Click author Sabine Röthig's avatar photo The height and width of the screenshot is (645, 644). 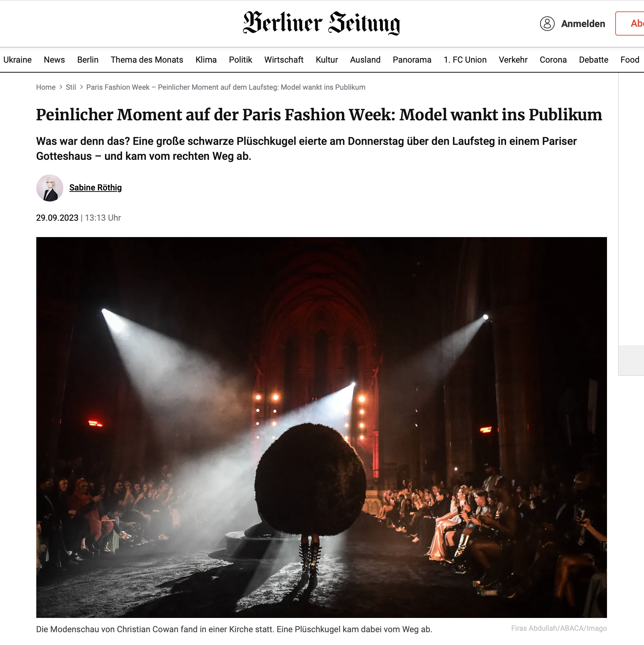[x=50, y=188]
